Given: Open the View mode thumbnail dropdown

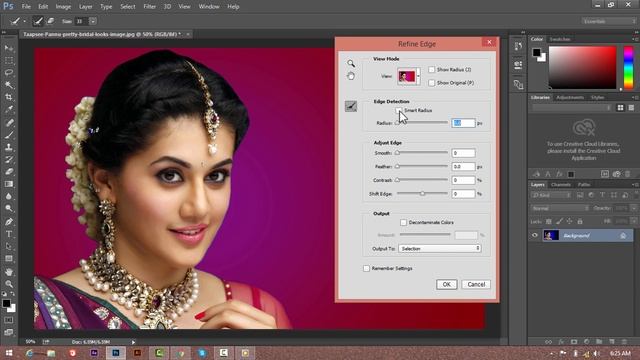Looking at the screenshot, I should (x=418, y=76).
